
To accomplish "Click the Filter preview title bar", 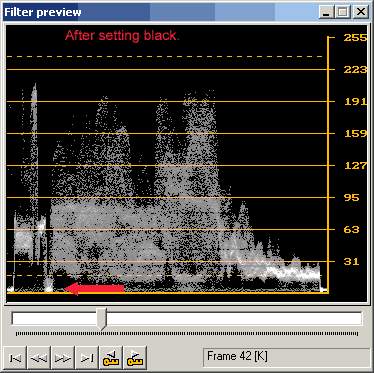I will pyautogui.click(x=160, y=12).
